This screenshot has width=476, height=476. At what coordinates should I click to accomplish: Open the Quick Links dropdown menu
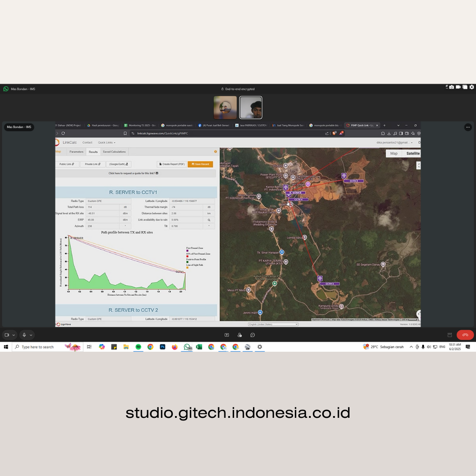[x=107, y=142]
